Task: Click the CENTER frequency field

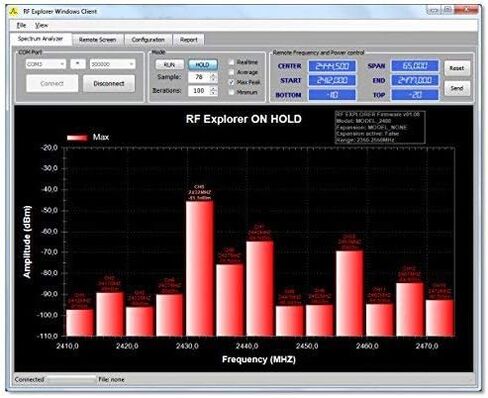Action: (x=332, y=66)
